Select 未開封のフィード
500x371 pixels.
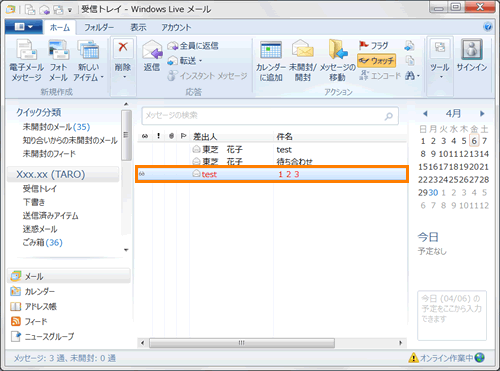click(x=49, y=154)
